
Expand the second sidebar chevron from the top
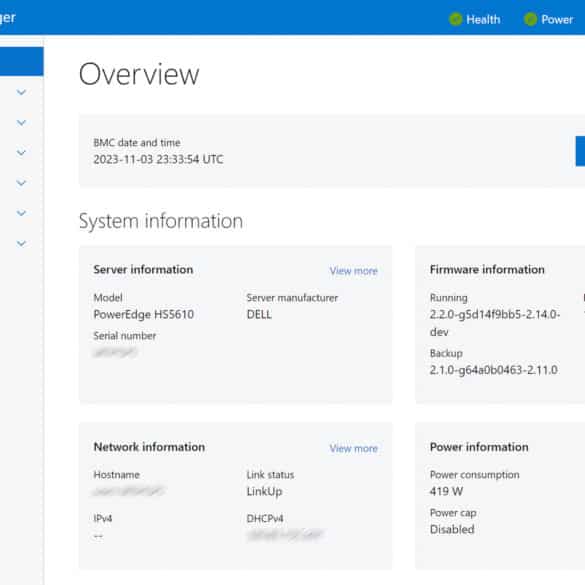coord(21,122)
